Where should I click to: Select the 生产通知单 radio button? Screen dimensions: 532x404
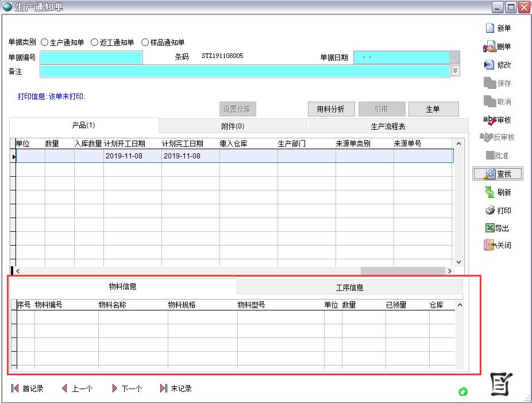click(45, 42)
